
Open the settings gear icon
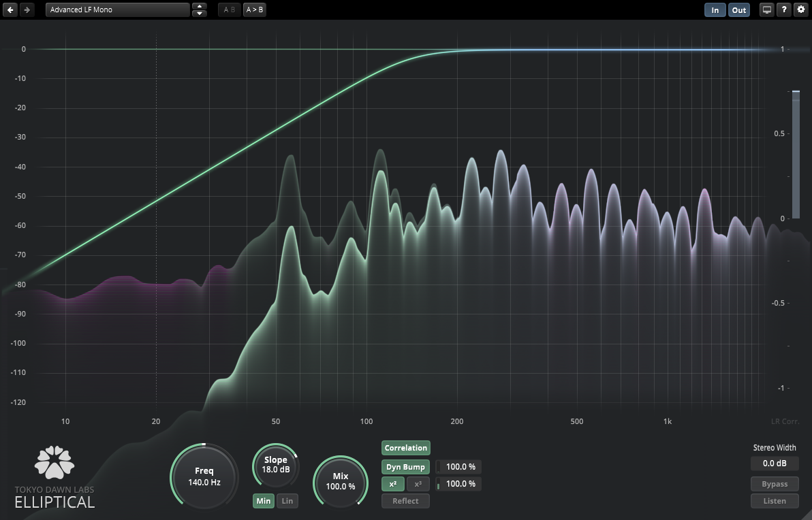801,10
